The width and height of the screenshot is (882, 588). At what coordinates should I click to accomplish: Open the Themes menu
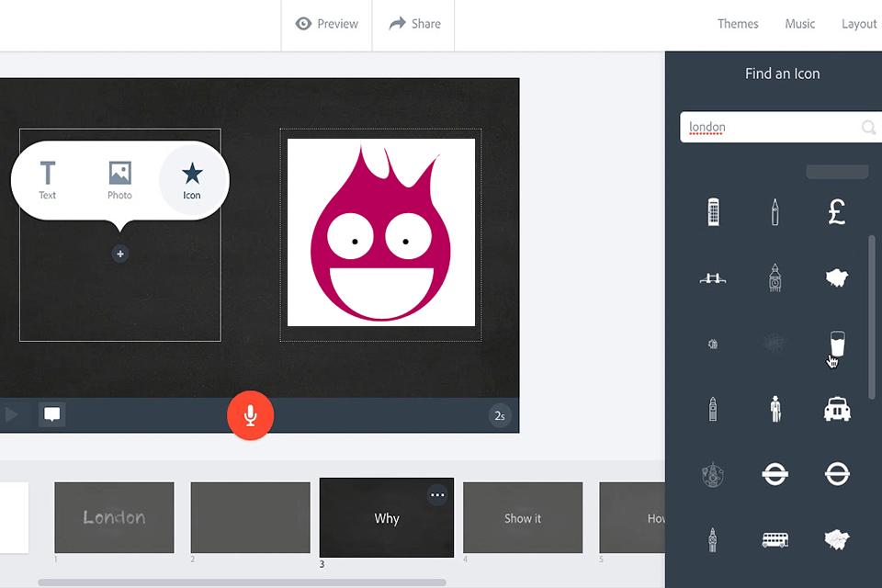(x=738, y=24)
